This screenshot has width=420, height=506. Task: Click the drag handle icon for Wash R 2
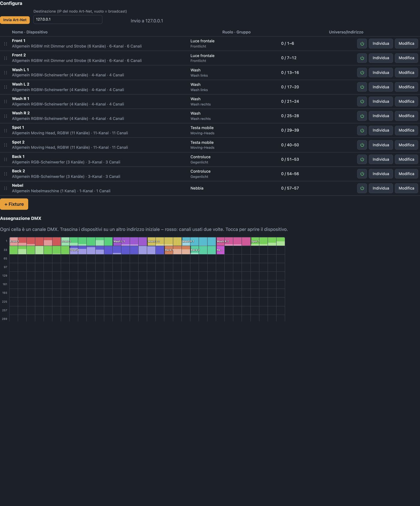5,116
